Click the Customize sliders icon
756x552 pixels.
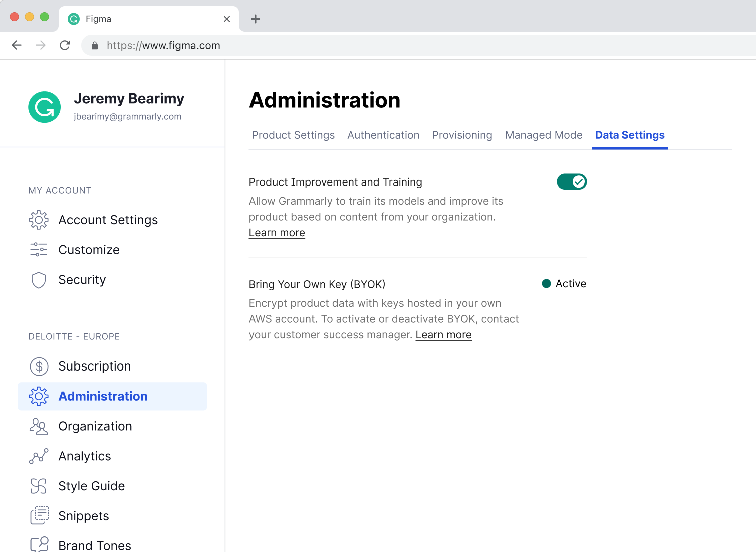pyautogui.click(x=39, y=250)
